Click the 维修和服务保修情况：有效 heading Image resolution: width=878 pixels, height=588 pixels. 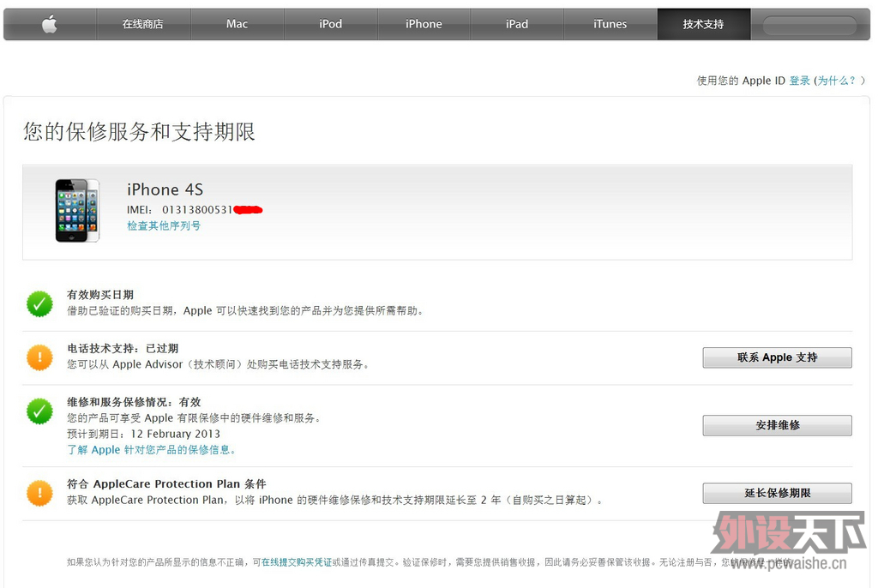134,402
